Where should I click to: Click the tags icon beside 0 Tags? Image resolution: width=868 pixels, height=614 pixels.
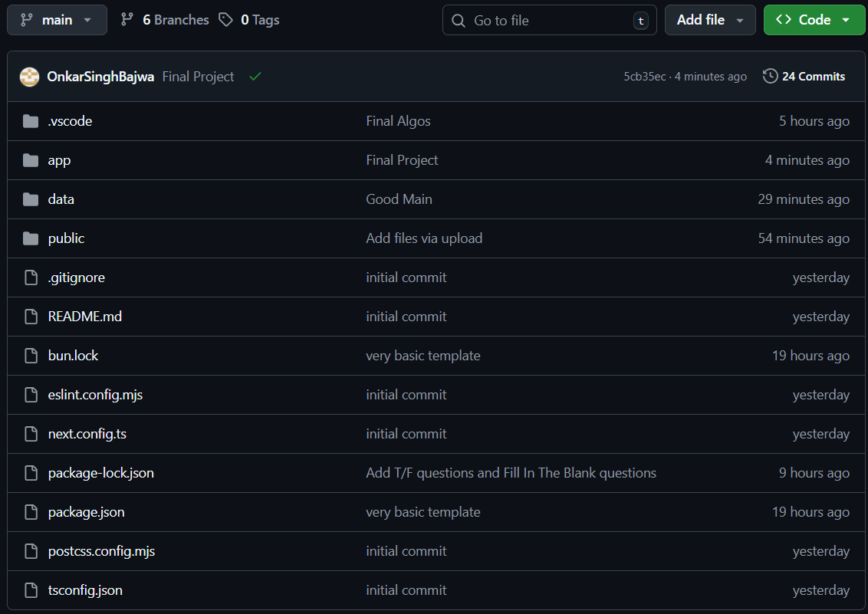pyautogui.click(x=225, y=20)
